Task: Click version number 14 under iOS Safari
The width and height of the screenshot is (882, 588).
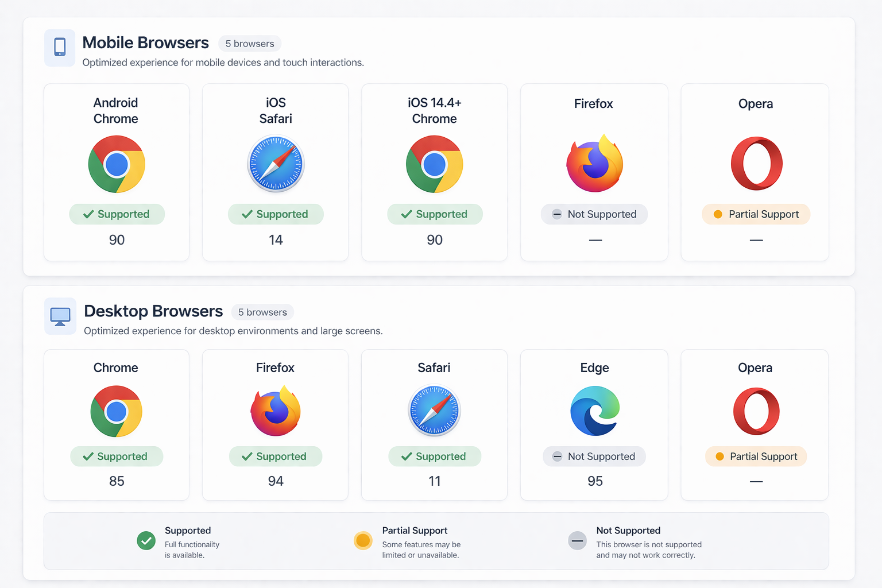Action: (276, 240)
